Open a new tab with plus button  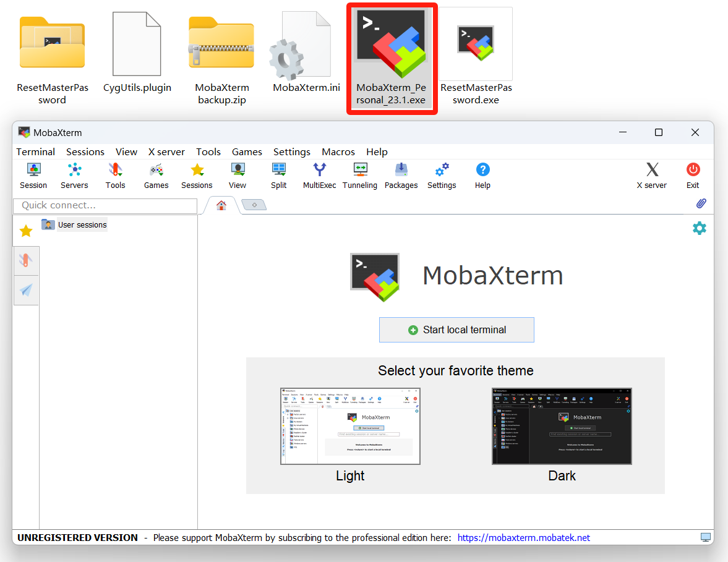254,205
